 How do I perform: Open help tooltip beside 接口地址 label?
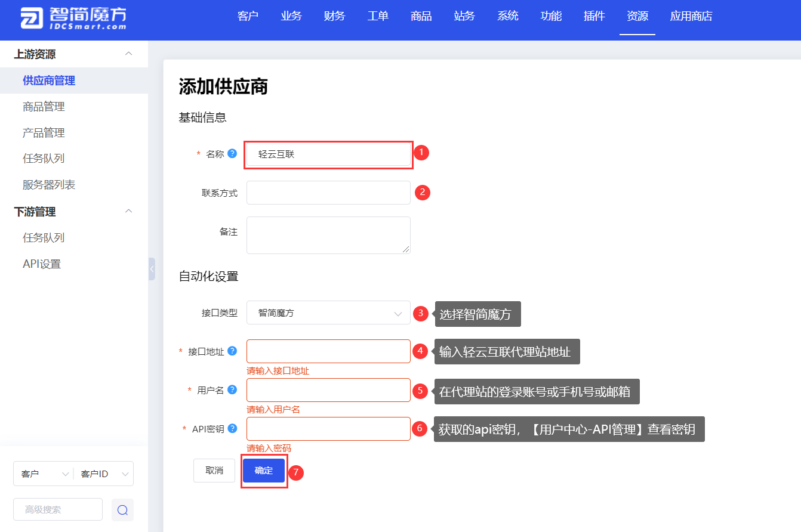pos(232,351)
